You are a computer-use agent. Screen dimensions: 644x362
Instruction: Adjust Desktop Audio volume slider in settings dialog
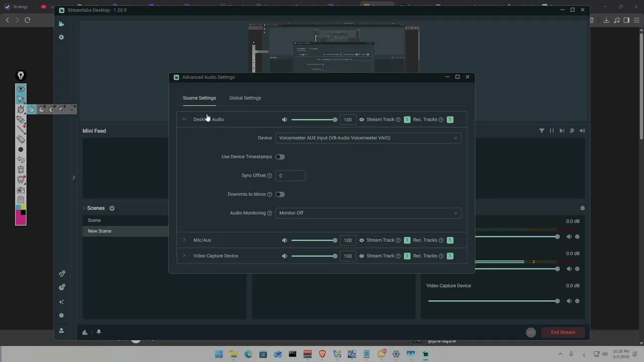(314, 120)
